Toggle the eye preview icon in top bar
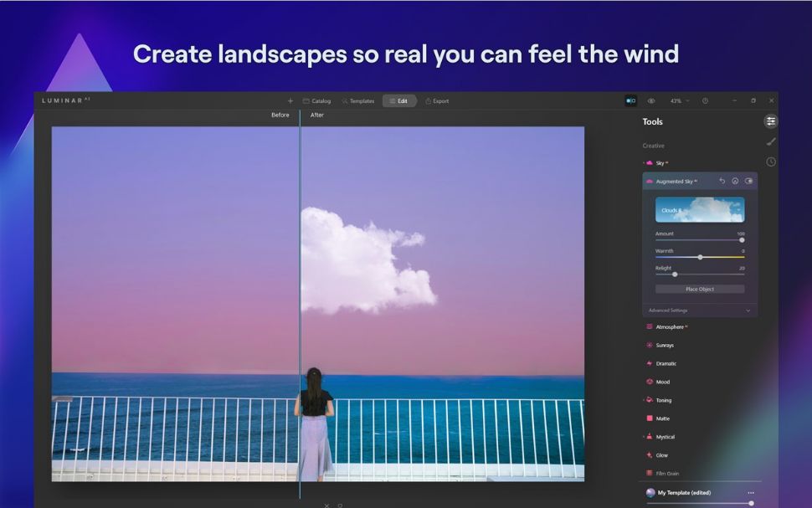 pyautogui.click(x=651, y=101)
